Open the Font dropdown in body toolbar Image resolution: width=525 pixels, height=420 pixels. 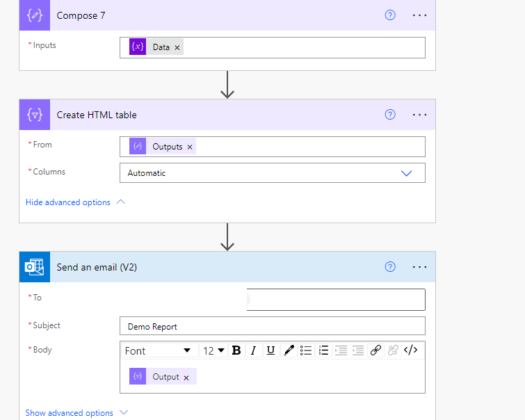[158, 350]
